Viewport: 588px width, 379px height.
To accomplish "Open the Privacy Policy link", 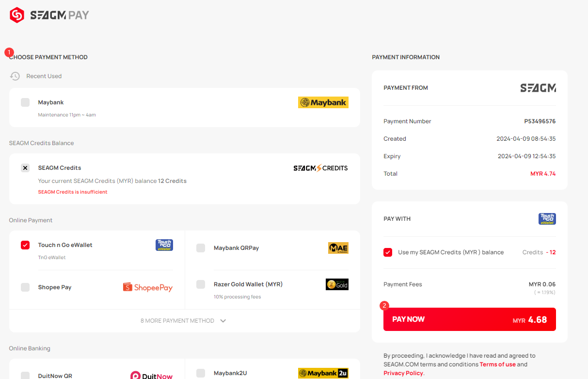I will point(403,373).
